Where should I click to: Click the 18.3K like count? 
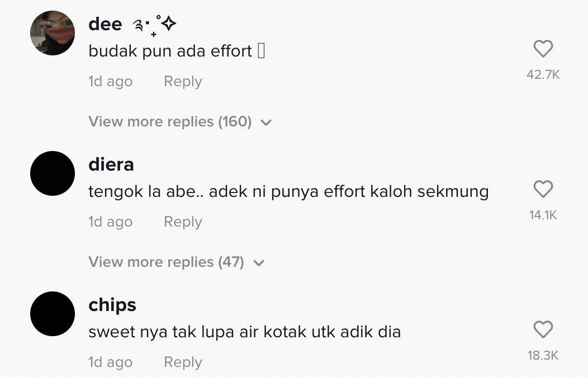coord(543,356)
